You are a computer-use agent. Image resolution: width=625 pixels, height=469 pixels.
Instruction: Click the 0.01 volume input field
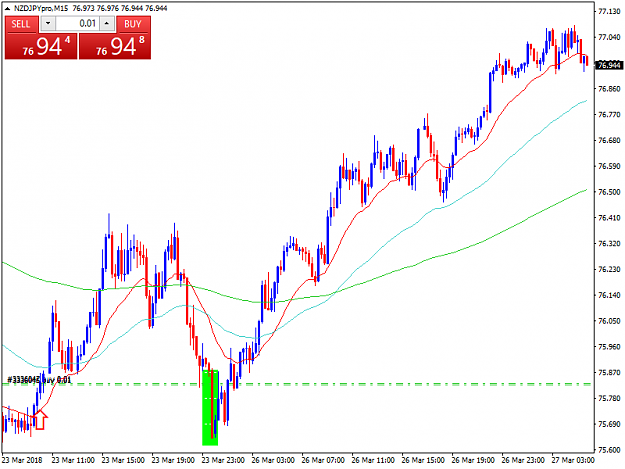[77, 24]
